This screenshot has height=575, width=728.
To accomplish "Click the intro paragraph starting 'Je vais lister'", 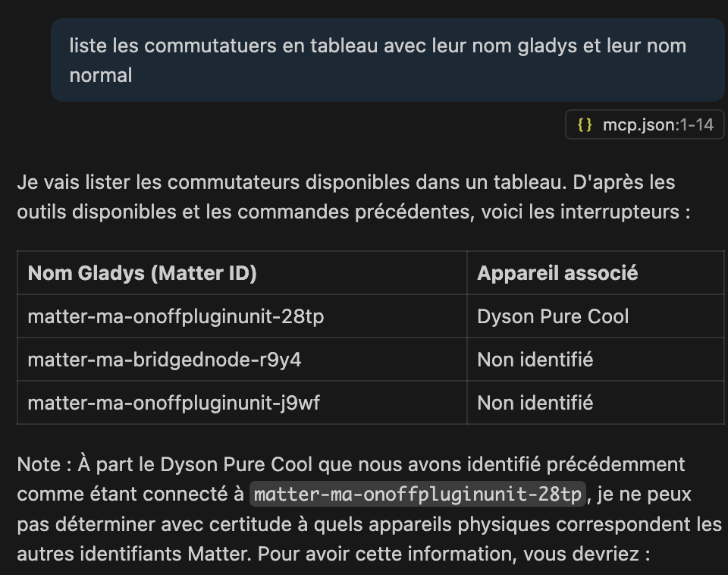I will [x=354, y=197].
